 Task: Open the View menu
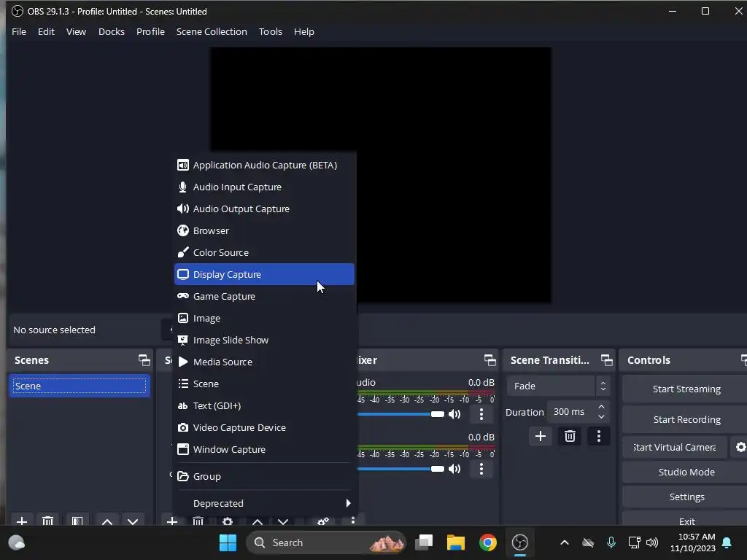[x=76, y=32]
